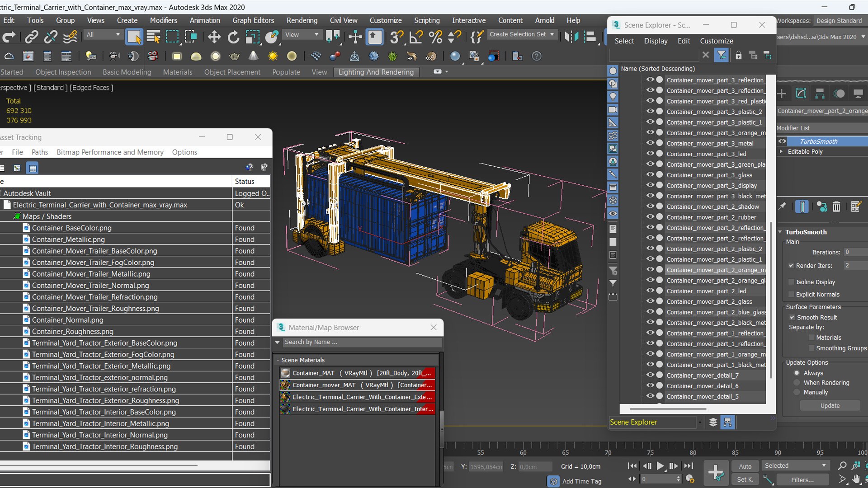
Task: Check Separate by Materials option
Action: [811, 338]
